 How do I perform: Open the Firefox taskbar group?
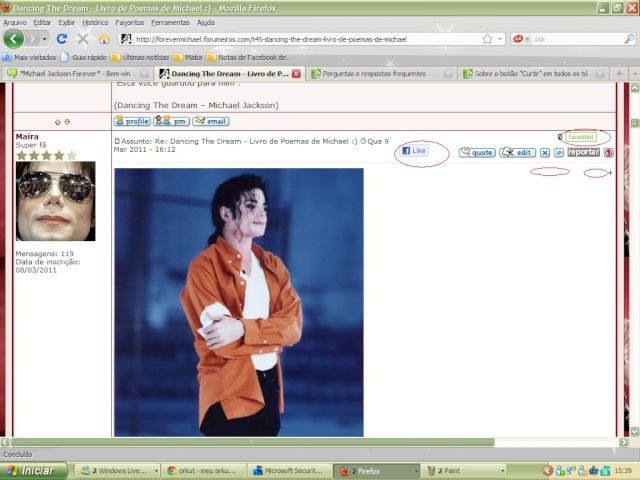[x=376, y=471]
